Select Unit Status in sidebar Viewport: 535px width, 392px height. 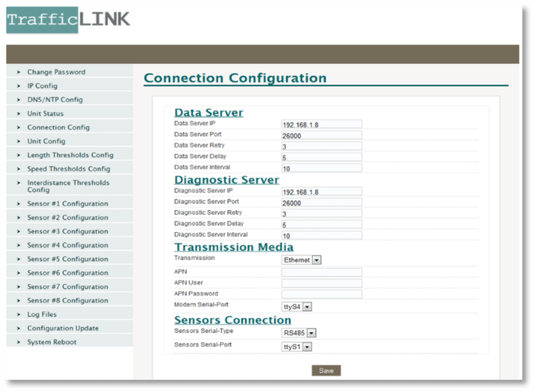click(x=45, y=114)
